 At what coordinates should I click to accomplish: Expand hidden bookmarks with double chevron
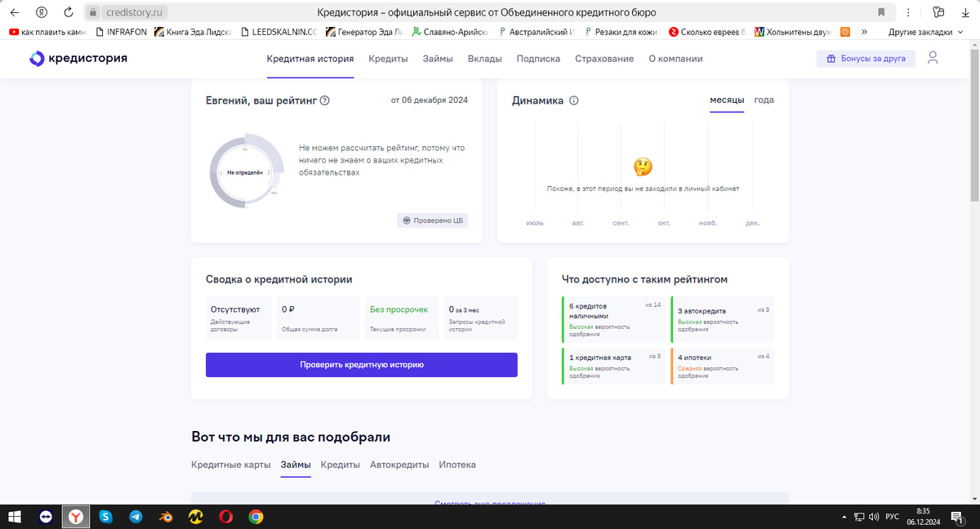coord(864,32)
